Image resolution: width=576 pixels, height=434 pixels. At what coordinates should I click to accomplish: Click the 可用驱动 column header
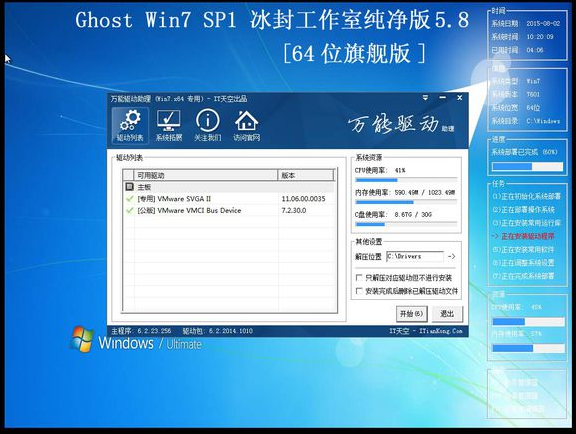click(206, 175)
